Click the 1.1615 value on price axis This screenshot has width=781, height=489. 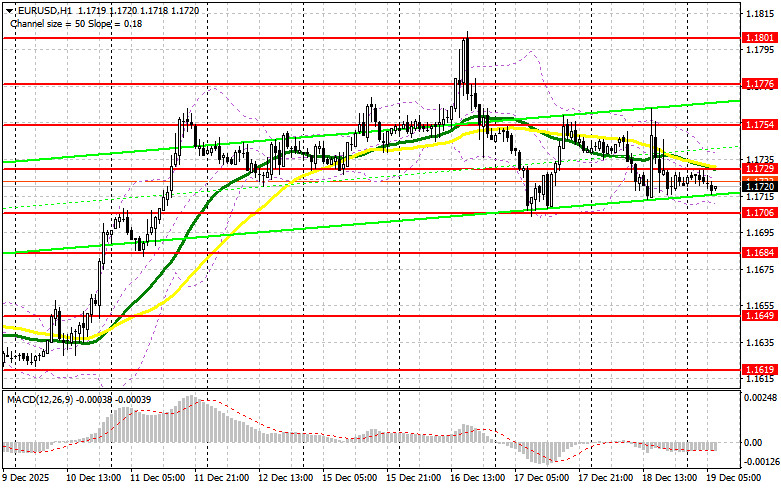pos(760,379)
